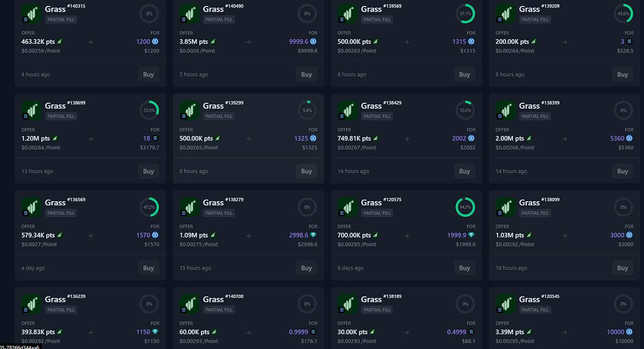
Task: Click the Grass logo on order #140700
Action: pos(190,303)
